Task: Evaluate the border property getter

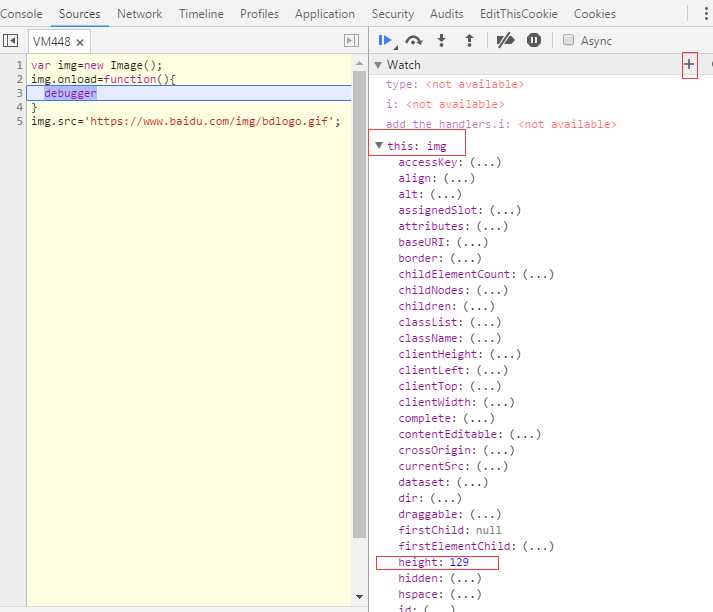Action: pyautogui.click(x=466, y=258)
